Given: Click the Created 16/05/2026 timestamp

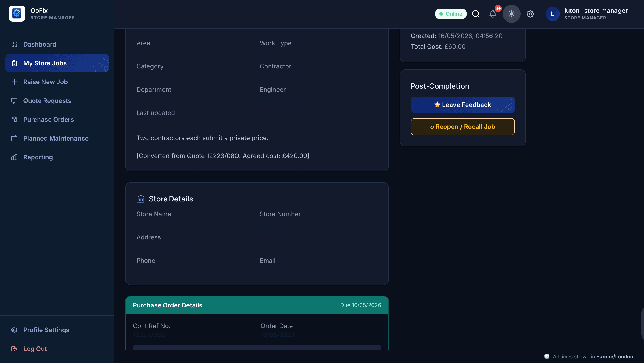Looking at the screenshot, I should coord(456,36).
